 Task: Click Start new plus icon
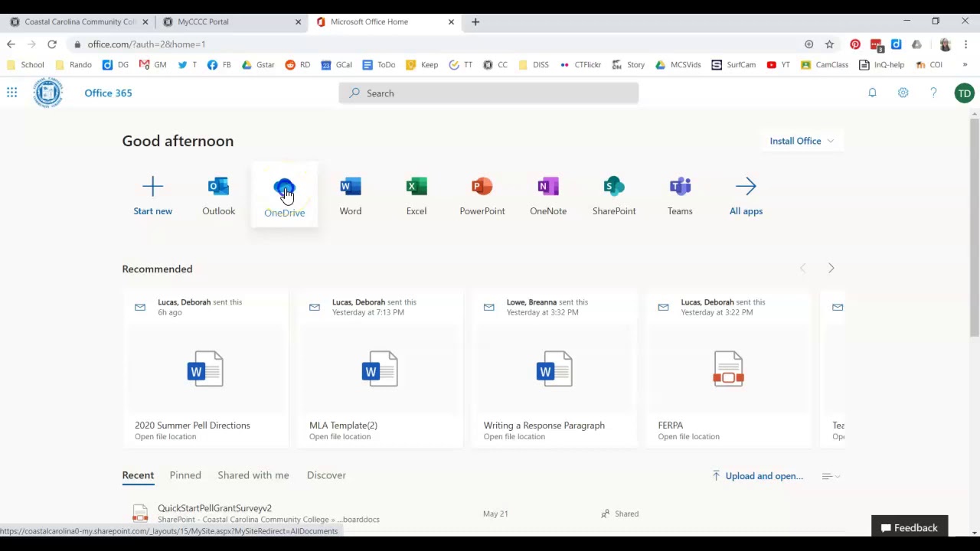pos(152,187)
